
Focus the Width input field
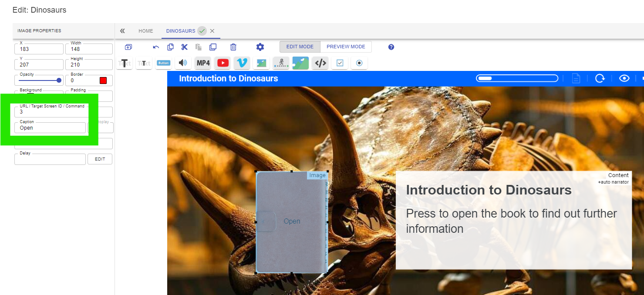click(89, 49)
